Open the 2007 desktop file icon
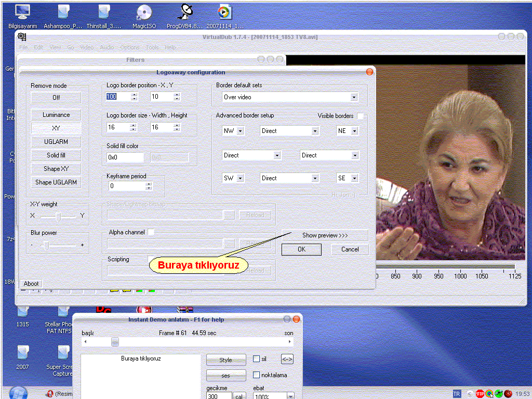This screenshot has height=399, width=532. pyautogui.click(x=23, y=357)
